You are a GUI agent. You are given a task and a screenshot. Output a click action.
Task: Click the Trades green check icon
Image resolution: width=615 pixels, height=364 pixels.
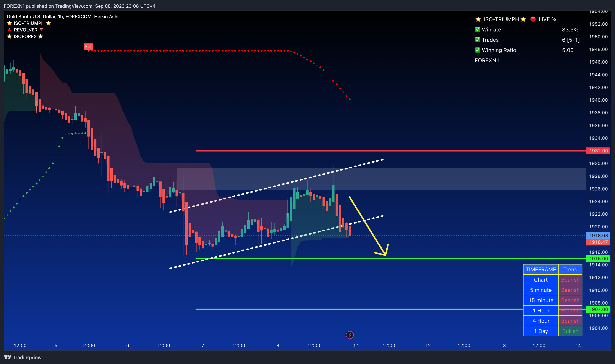(x=477, y=40)
